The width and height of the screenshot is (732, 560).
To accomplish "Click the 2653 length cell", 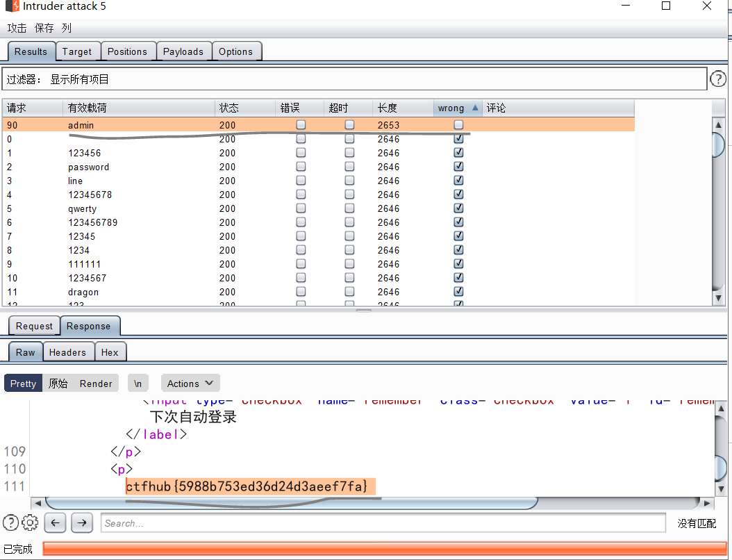I will click(388, 125).
